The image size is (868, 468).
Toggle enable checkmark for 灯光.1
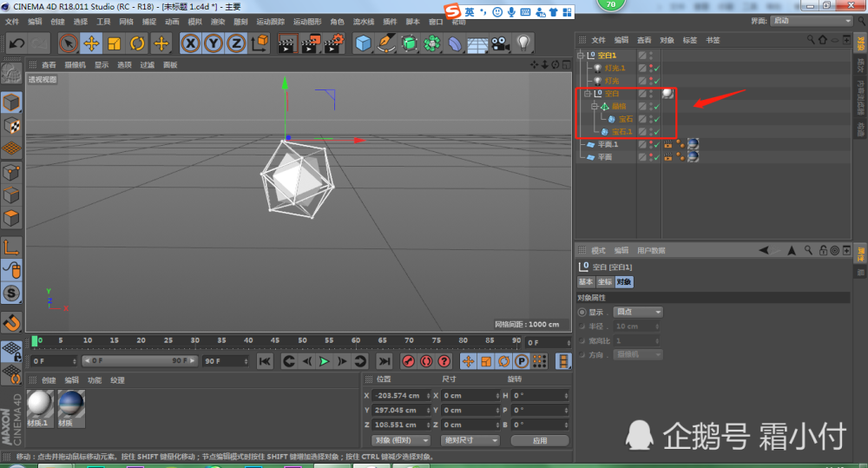click(x=656, y=68)
